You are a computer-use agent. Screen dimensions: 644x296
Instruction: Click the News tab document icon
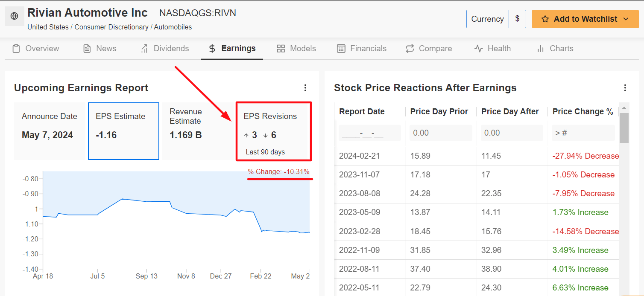point(87,49)
